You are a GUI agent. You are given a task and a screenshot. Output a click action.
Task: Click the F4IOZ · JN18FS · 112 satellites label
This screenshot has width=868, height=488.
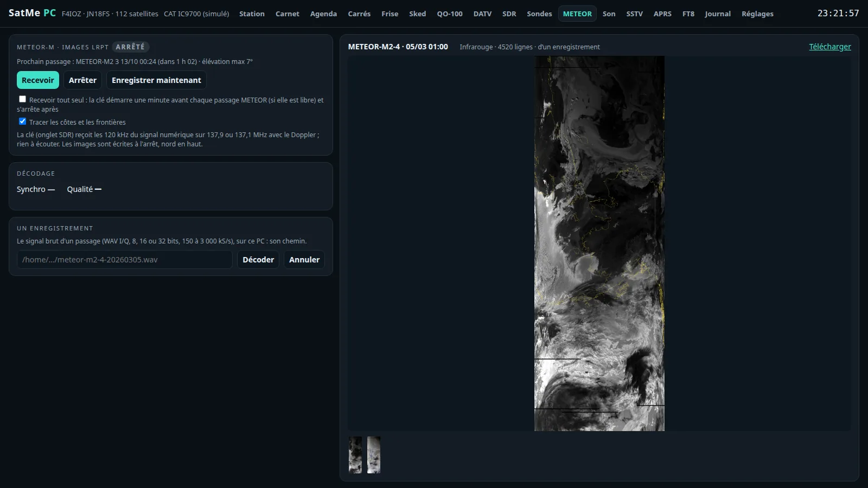pos(110,14)
